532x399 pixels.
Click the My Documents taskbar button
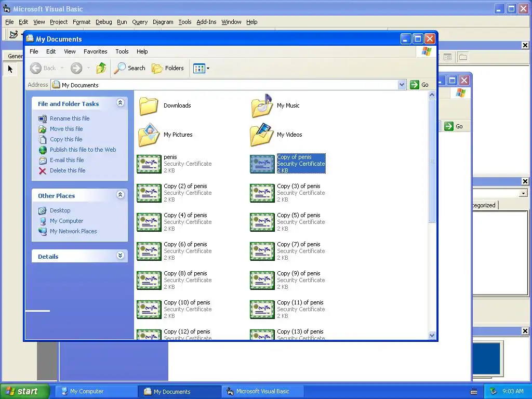[x=179, y=392]
